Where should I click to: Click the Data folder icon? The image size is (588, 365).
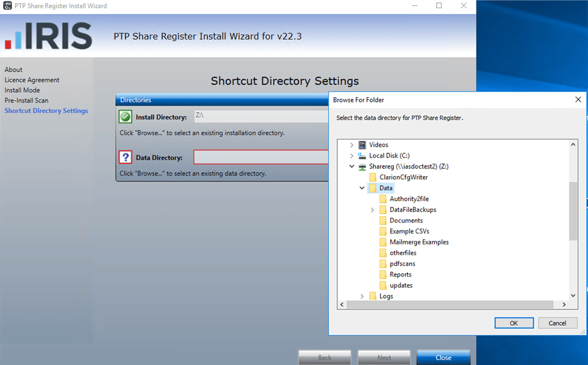pyautogui.click(x=372, y=188)
